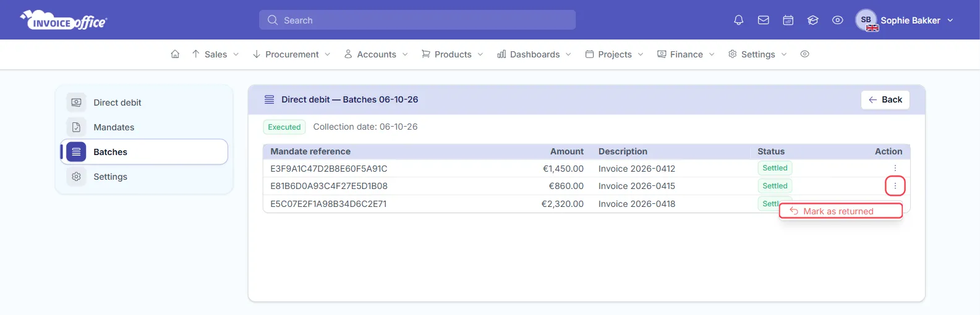
Task: Click the Back button
Action: coord(885,100)
